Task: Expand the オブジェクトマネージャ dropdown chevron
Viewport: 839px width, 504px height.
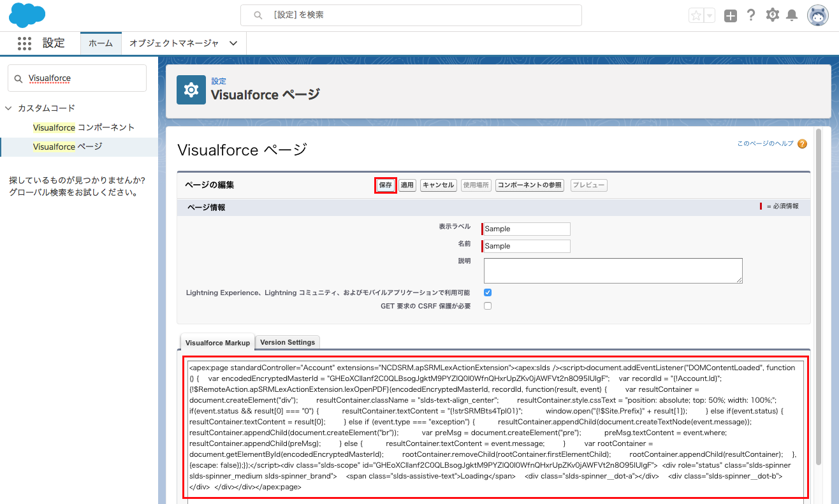Action: click(233, 43)
